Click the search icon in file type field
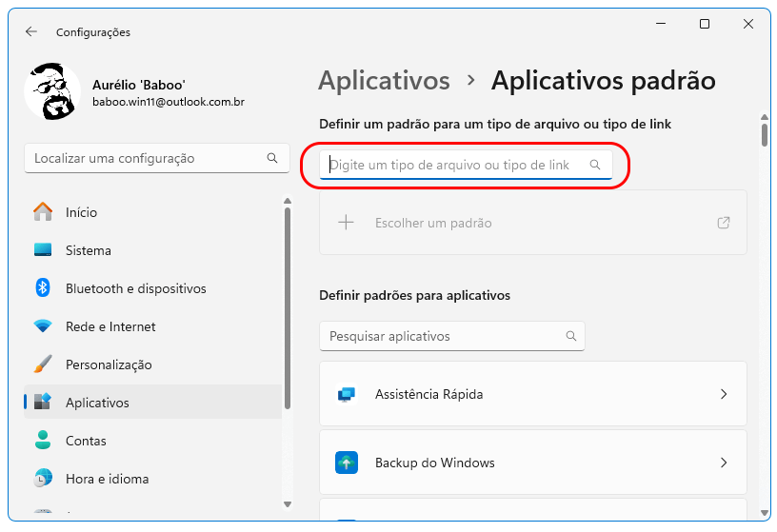This screenshot has width=777, height=532. [x=594, y=165]
